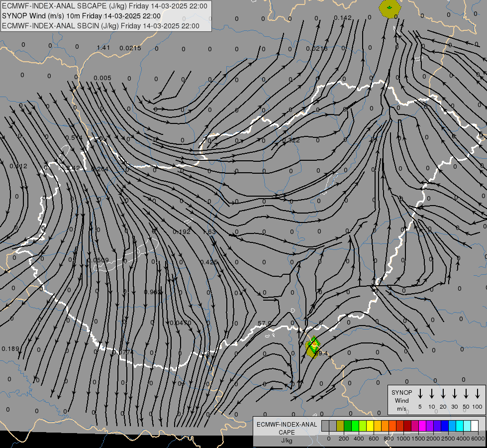Select the bright green CAPE legend swatch
Viewport: 487px width, 448px height.
coord(355,426)
